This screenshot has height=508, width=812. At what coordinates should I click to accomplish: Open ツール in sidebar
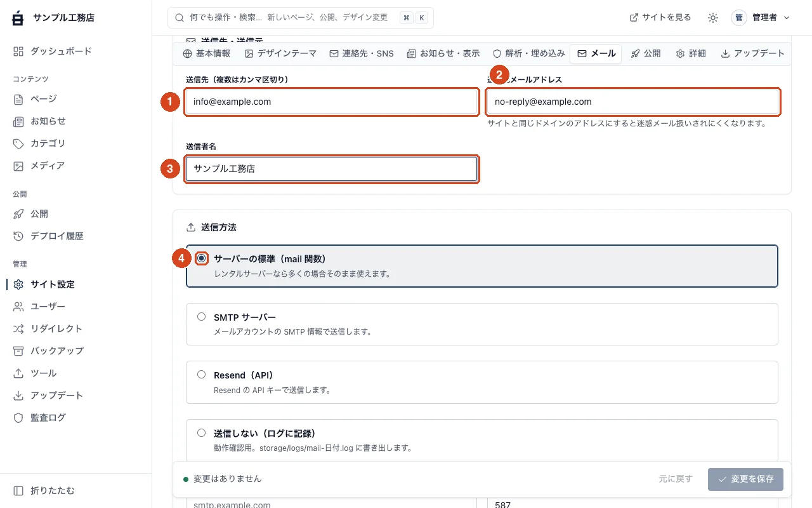click(x=76, y=373)
